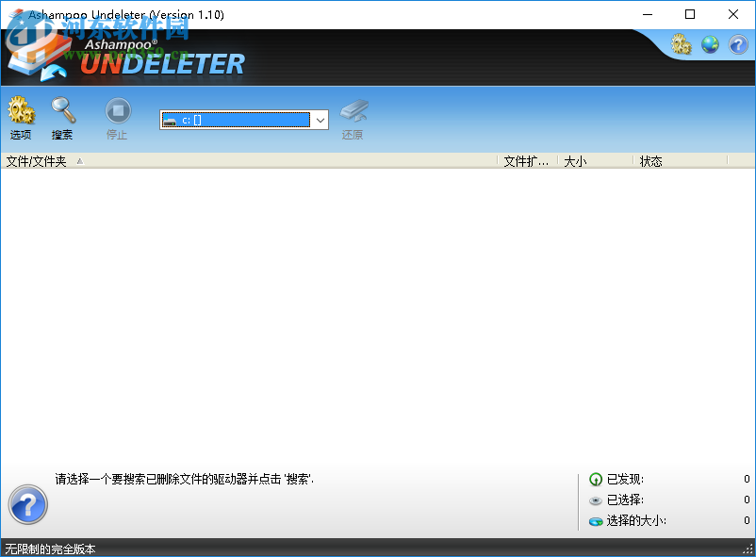
Task: Click the 搜索 label under the magnifier
Action: [61, 134]
